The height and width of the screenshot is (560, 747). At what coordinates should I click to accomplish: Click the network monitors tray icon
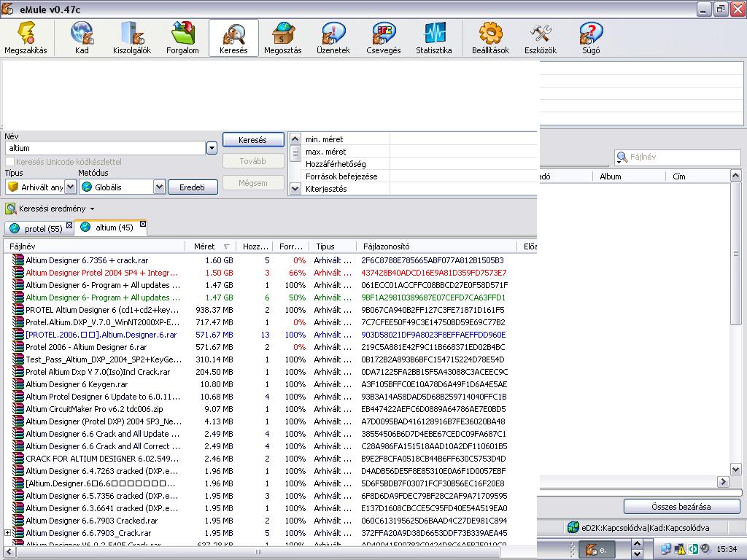666,550
